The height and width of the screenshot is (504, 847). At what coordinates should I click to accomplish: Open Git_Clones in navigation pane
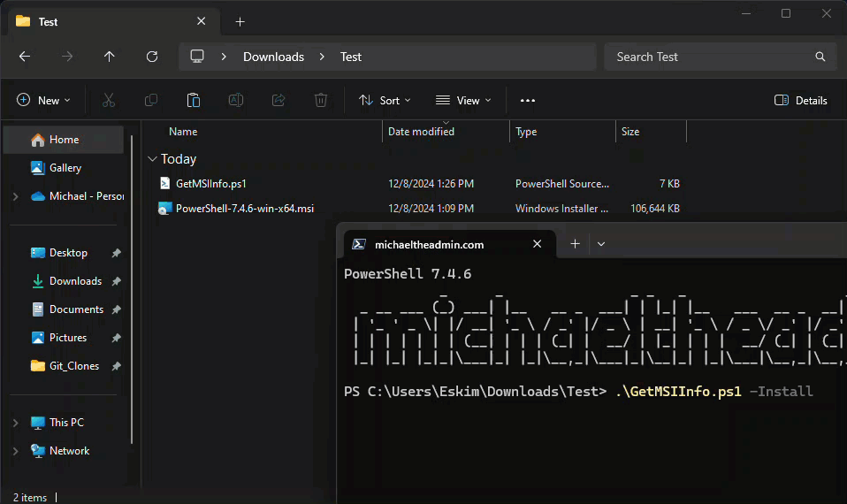click(64, 366)
